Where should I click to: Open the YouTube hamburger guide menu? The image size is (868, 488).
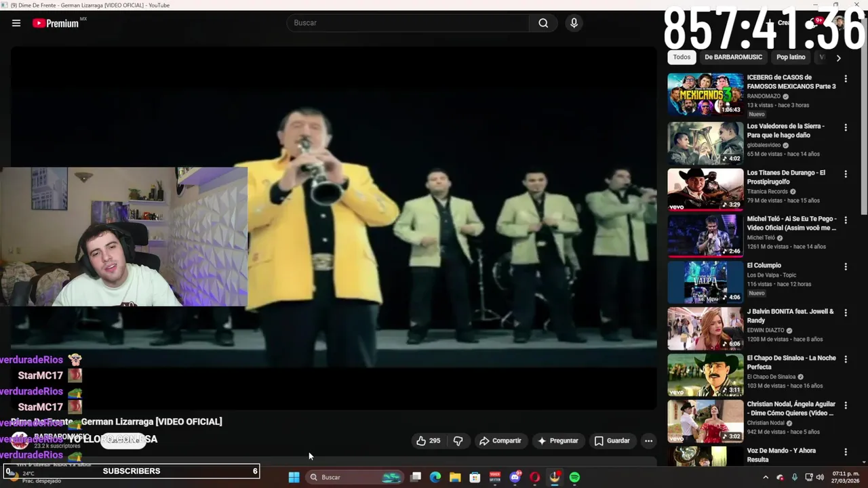pyautogui.click(x=16, y=23)
